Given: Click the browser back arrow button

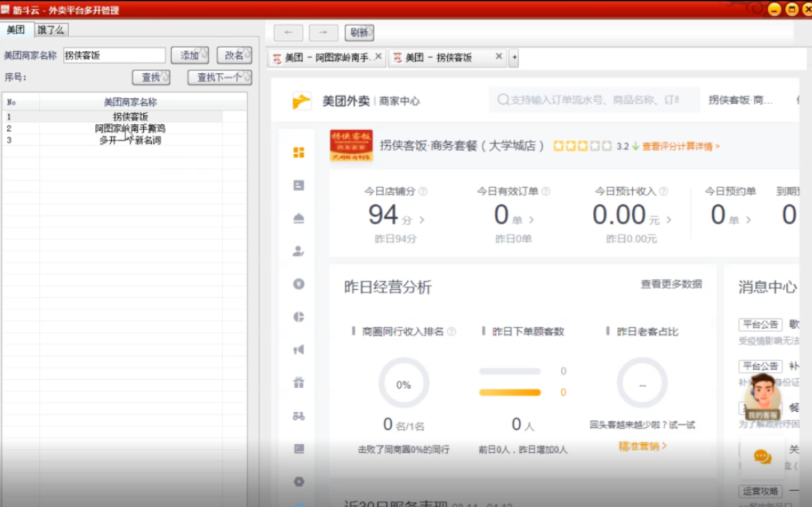Looking at the screenshot, I should (289, 33).
